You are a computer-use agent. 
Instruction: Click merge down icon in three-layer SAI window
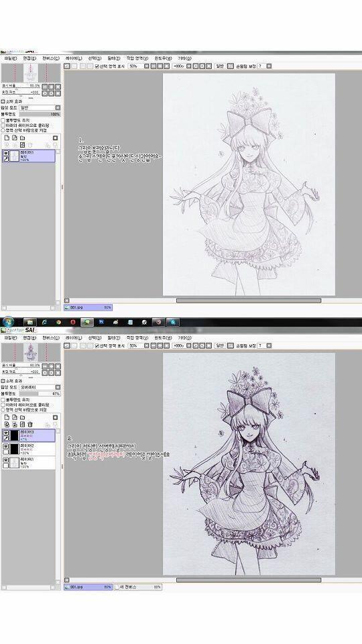tap(14, 424)
